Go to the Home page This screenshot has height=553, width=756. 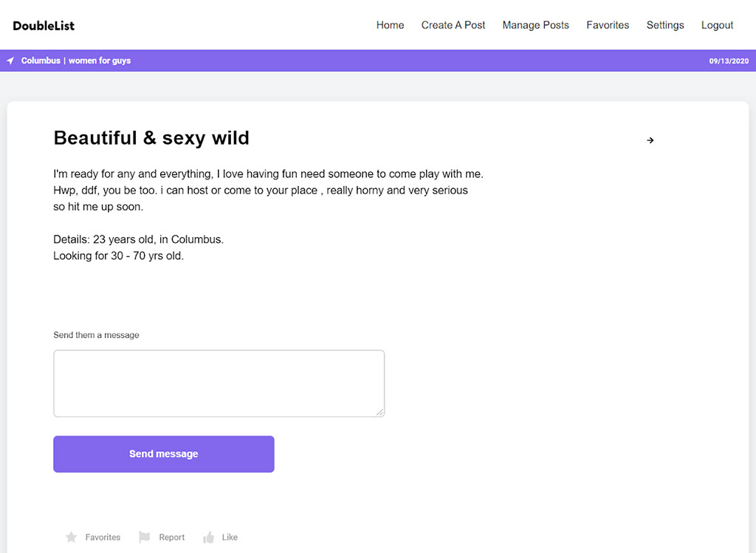[x=390, y=25]
